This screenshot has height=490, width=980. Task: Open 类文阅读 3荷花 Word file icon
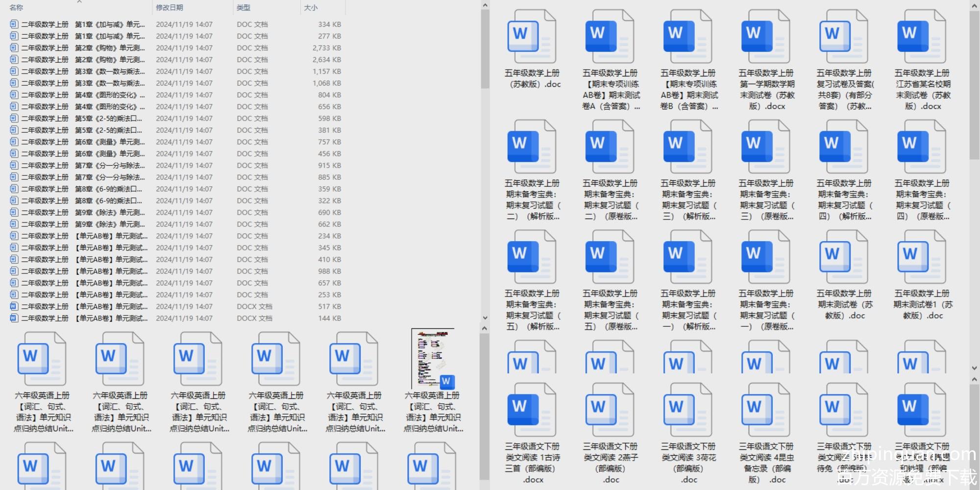coord(687,410)
